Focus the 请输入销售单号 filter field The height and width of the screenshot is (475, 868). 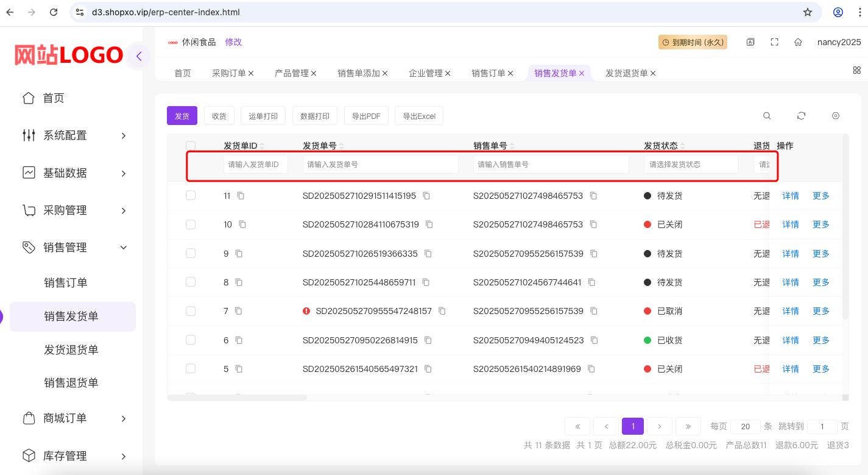tap(551, 165)
